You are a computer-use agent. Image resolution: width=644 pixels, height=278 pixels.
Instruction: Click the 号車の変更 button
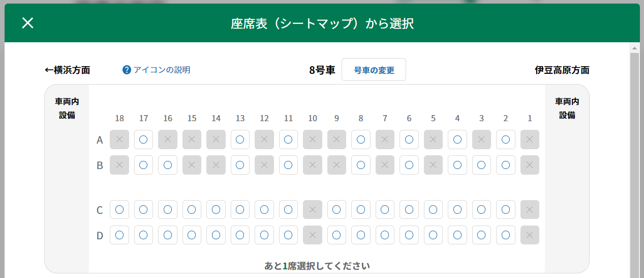pyautogui.click(x=374, y=70)
